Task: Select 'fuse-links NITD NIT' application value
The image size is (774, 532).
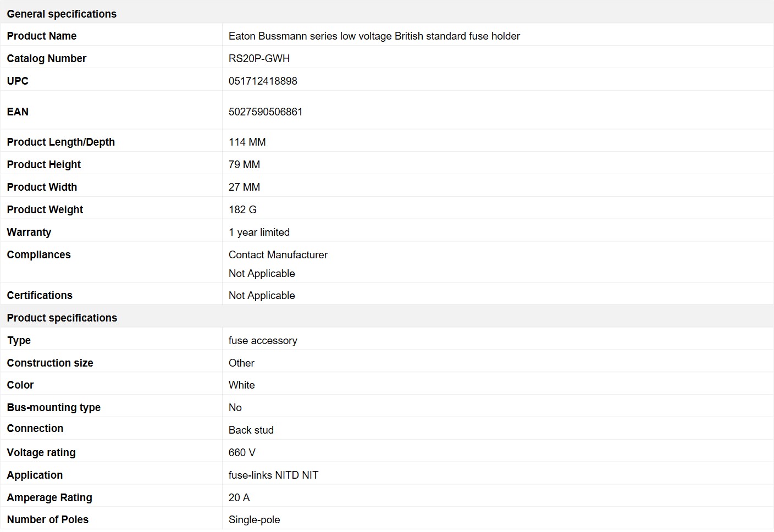Action: click(274, 475)
